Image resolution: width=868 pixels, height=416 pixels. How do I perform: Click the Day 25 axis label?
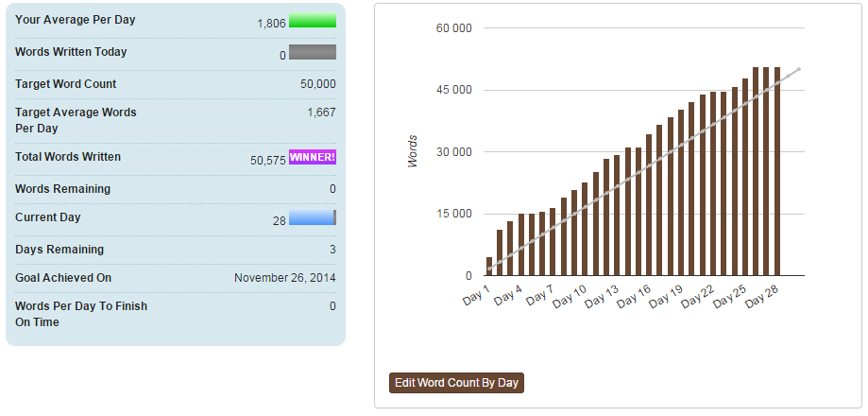click(x=731, y=296)
